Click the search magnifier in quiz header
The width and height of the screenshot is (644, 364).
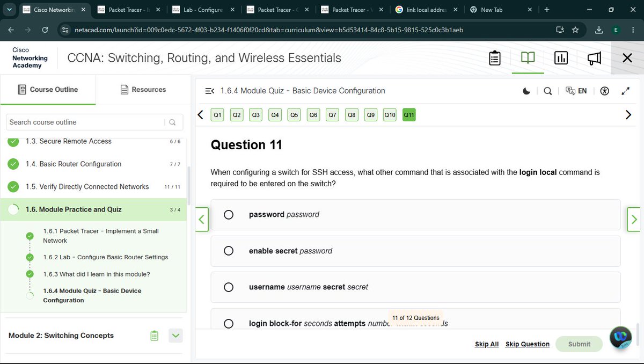tap(547, 91)
